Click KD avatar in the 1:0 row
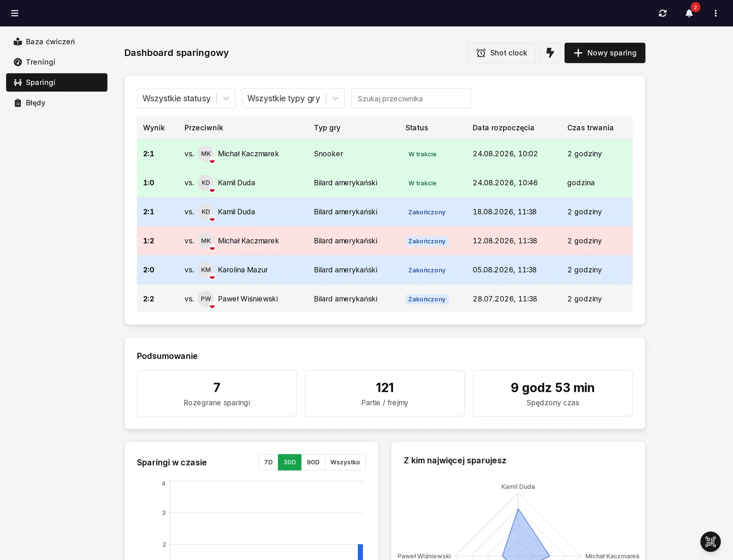The image size is (733, 560). pos(206,183)
